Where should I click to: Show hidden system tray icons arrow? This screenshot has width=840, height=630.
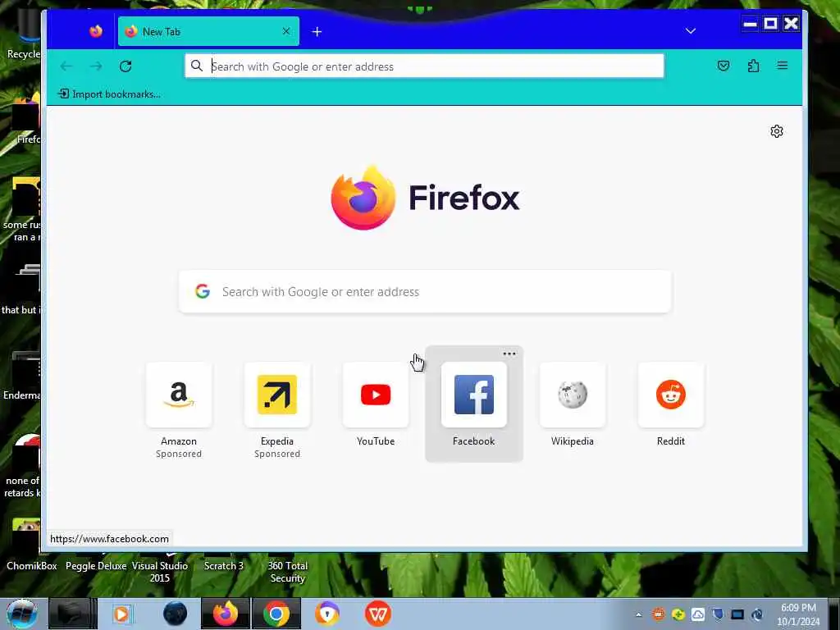pos(638,614)
